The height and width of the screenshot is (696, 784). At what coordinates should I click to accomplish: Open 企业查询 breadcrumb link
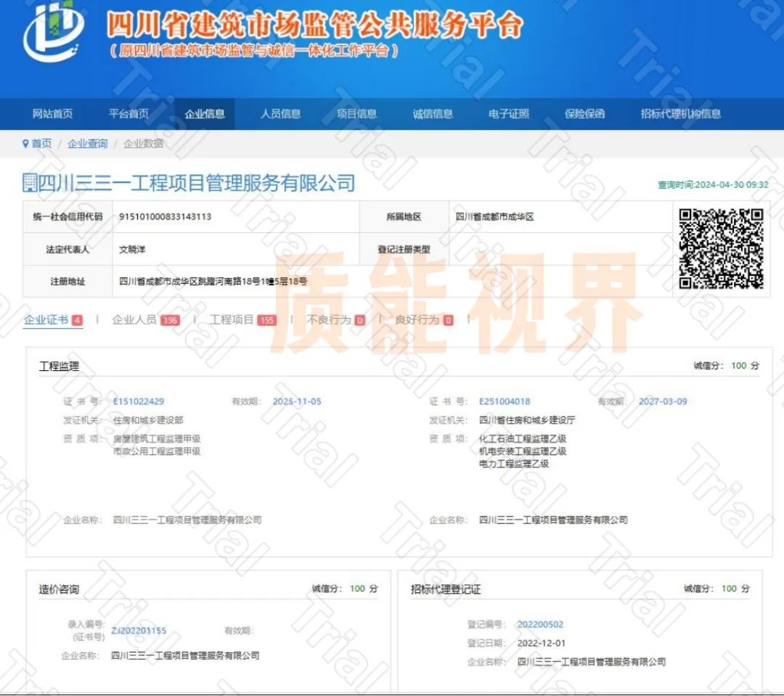86,144
